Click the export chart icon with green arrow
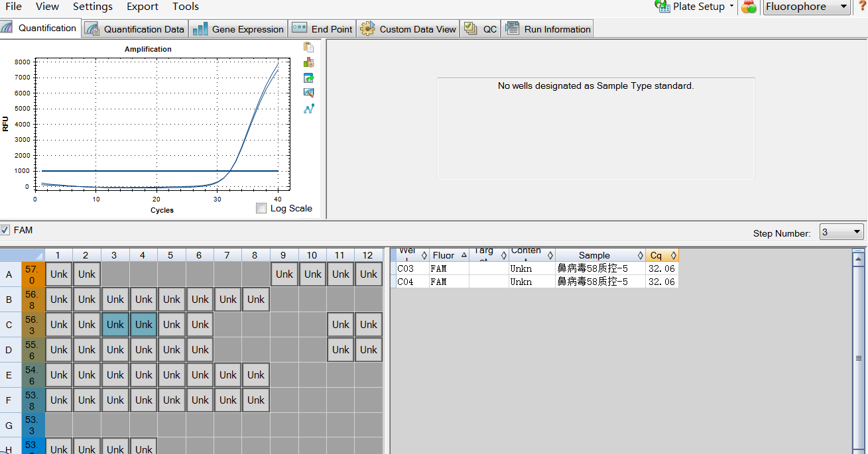Image resolution: width=868 pixels, height=454 pixels. [308, 78]
